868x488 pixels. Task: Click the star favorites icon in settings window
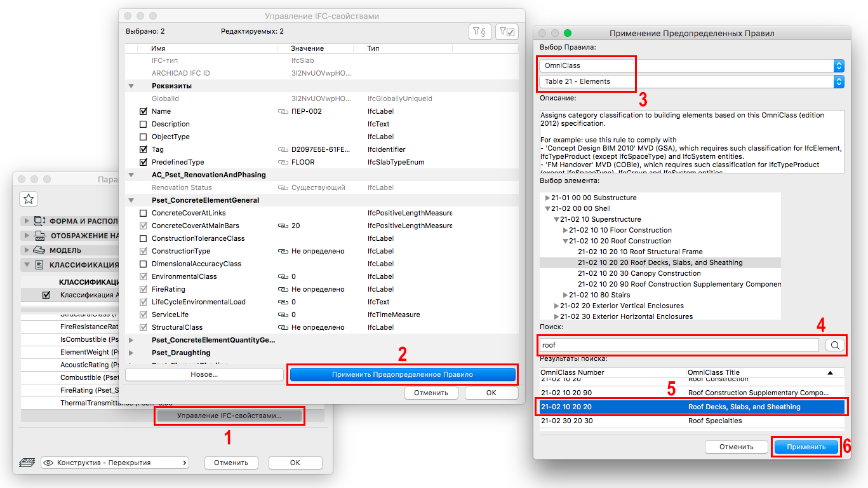[x=28, y=199]
